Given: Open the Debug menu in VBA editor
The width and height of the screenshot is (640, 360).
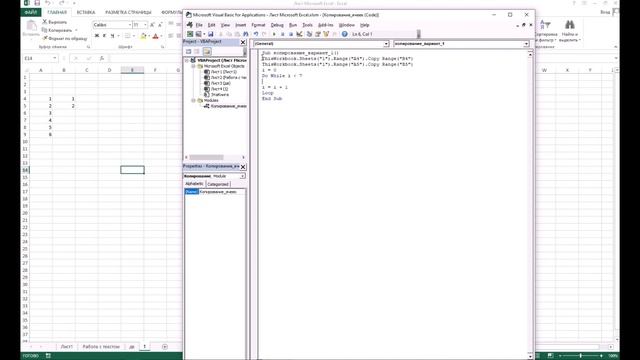Looking at the screenshot, I should (x=277, y=25).
